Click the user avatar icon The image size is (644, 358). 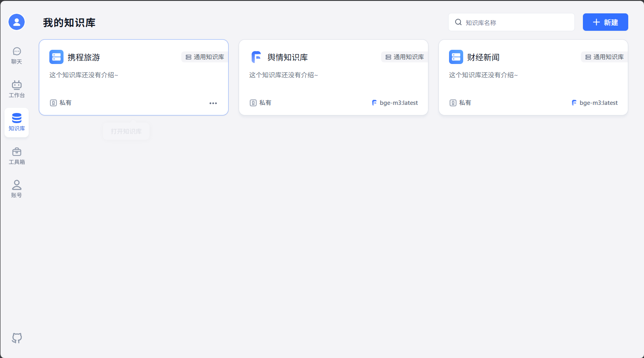[x=17, y=22]
